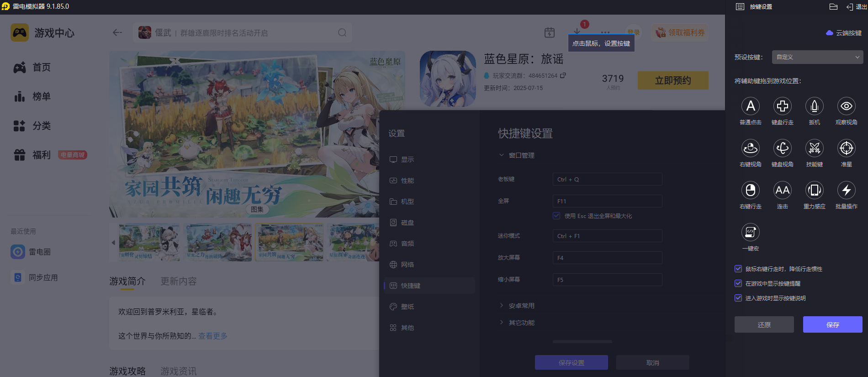
Task: Select the 准星 crosshair icon
Action: point(846,148)
